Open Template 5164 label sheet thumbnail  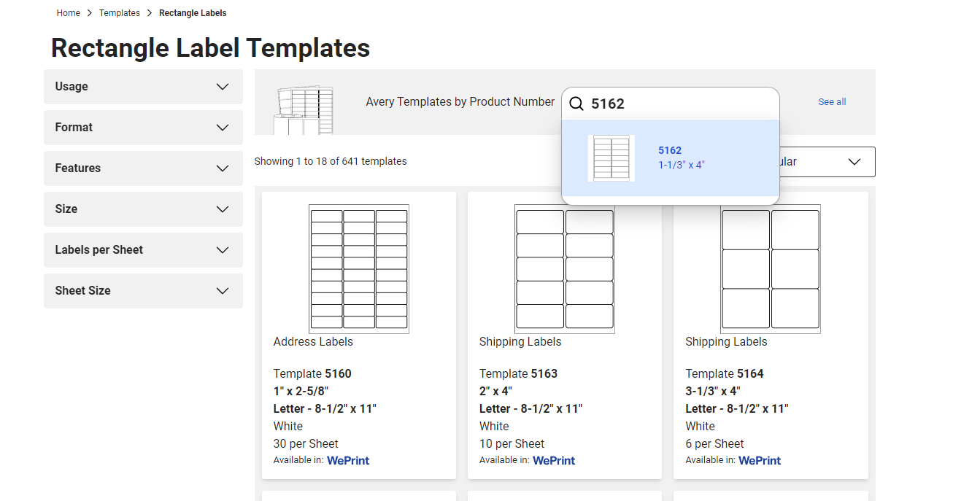pos(771,269)
